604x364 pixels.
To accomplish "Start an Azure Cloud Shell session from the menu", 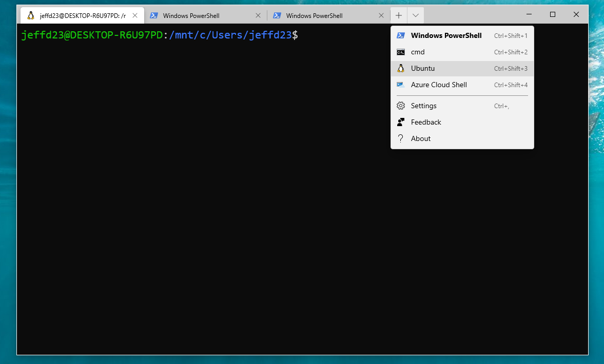I will [x=439, y=85].
